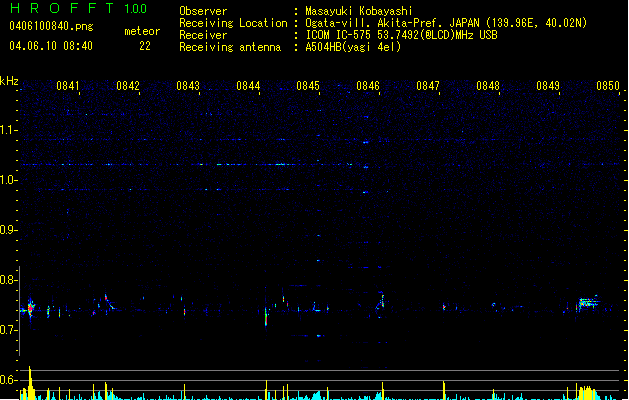629x400 pixels.
Task: Click the 0848 time marker
Action: [488, 85]
